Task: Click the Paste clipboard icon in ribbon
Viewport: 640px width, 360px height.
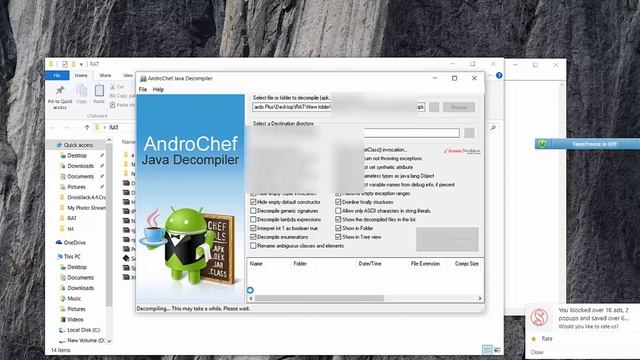Action: (x=99, y=91)
